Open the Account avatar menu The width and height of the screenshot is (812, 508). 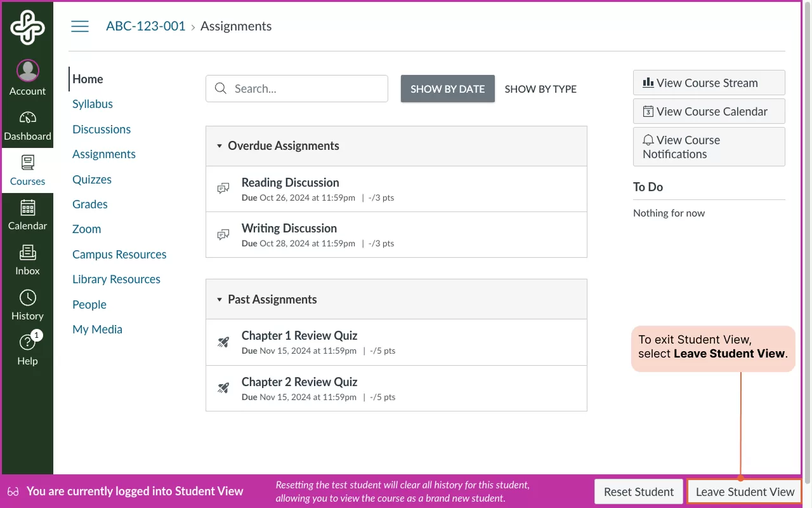(27, 78)
